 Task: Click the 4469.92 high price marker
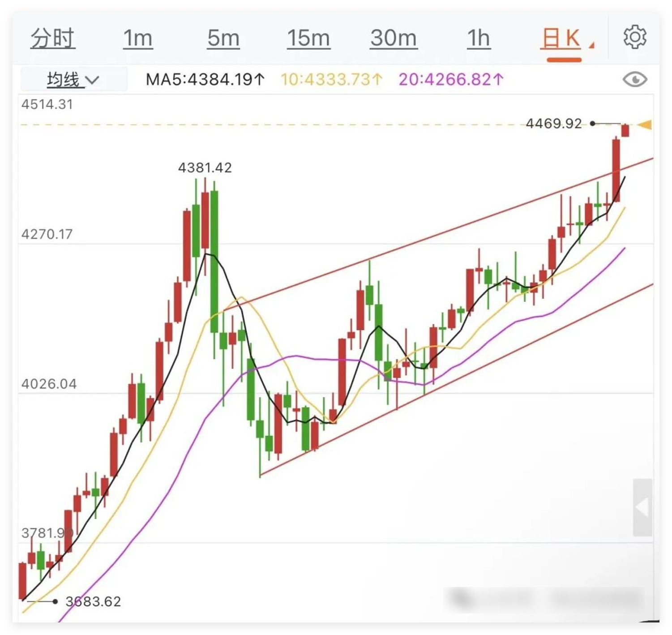coord(554,124)
